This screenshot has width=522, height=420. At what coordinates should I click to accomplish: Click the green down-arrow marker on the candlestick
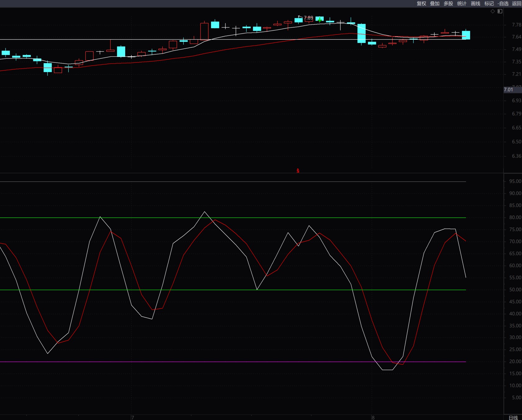[x=320, y=20]
